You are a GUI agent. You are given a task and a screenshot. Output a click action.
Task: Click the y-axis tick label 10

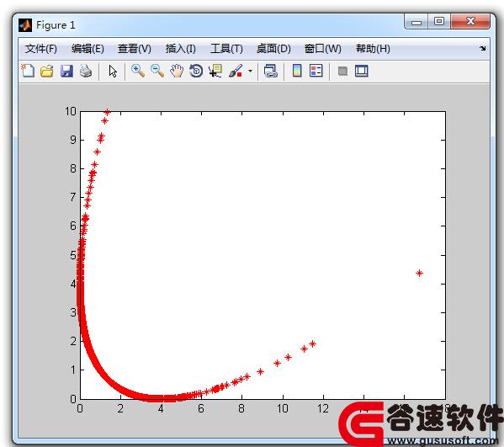coord(71,112)
